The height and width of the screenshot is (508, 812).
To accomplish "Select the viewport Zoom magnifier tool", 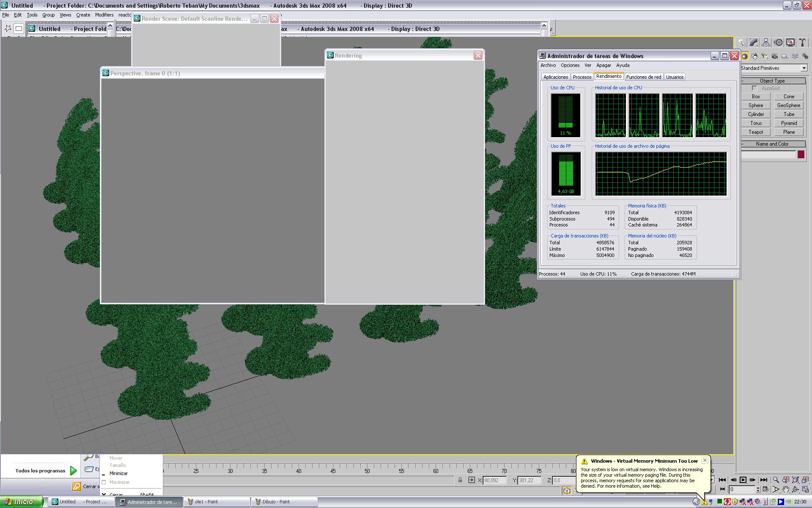I will coord(776,480).
